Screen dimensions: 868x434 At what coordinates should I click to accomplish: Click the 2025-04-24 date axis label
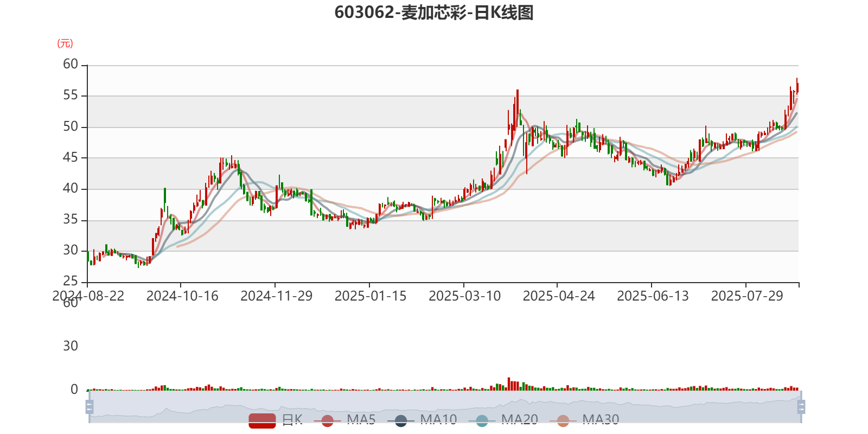[x=559, y=296]
